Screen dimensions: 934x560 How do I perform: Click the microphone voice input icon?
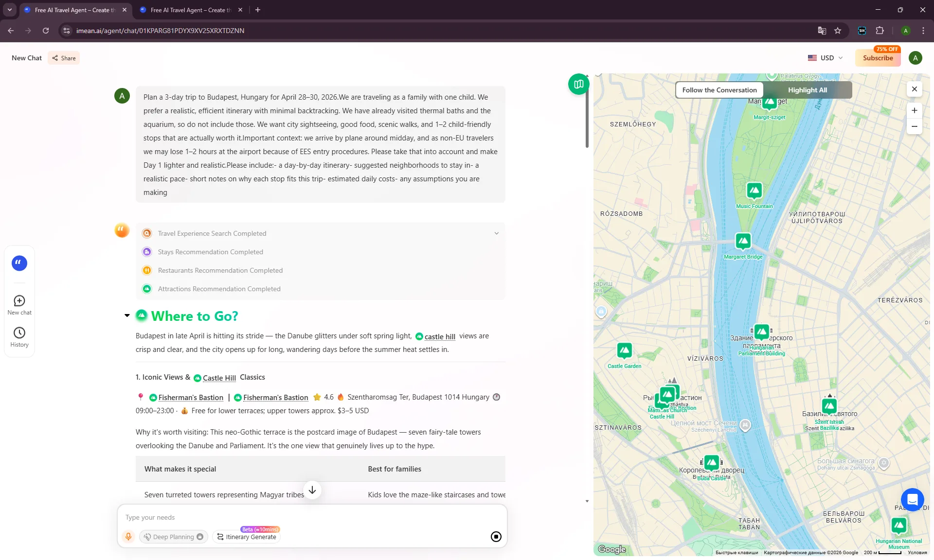(x=128, y=537)
